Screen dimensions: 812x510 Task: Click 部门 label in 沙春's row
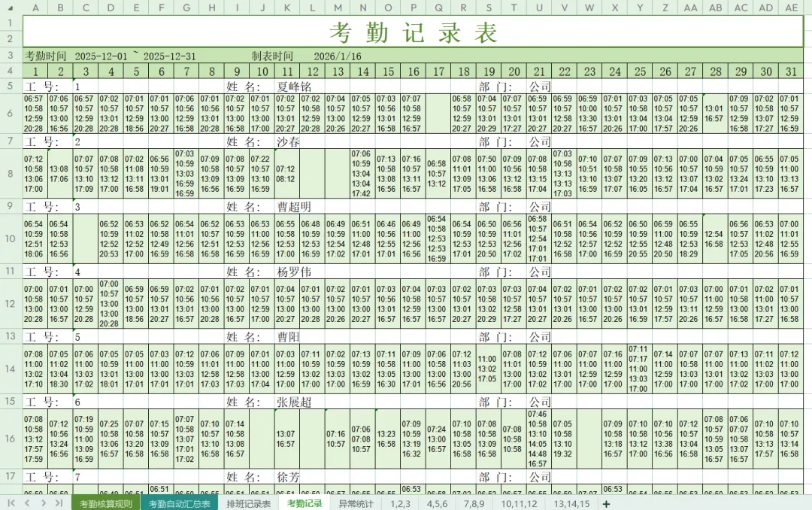(495, 141)
